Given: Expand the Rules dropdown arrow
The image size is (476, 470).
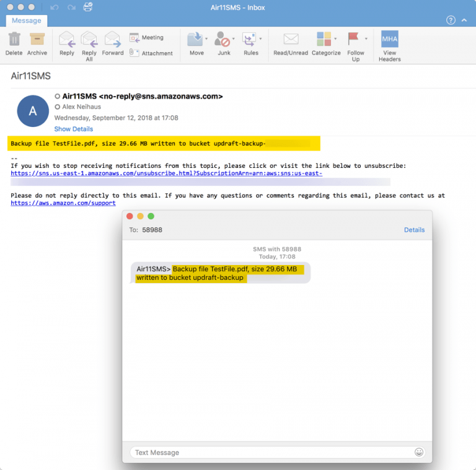Looking at the screenshot, I should coord(260,39).
